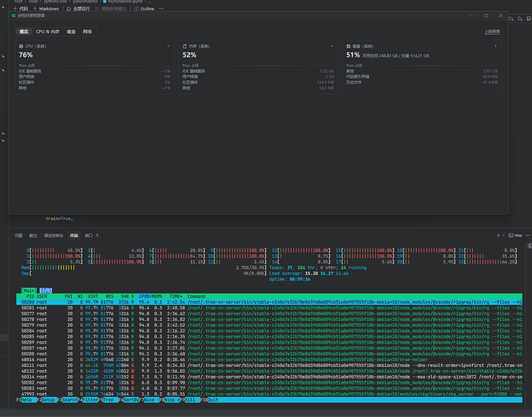
Task: Sort htop by the MEM% column header
Action: 157,296
